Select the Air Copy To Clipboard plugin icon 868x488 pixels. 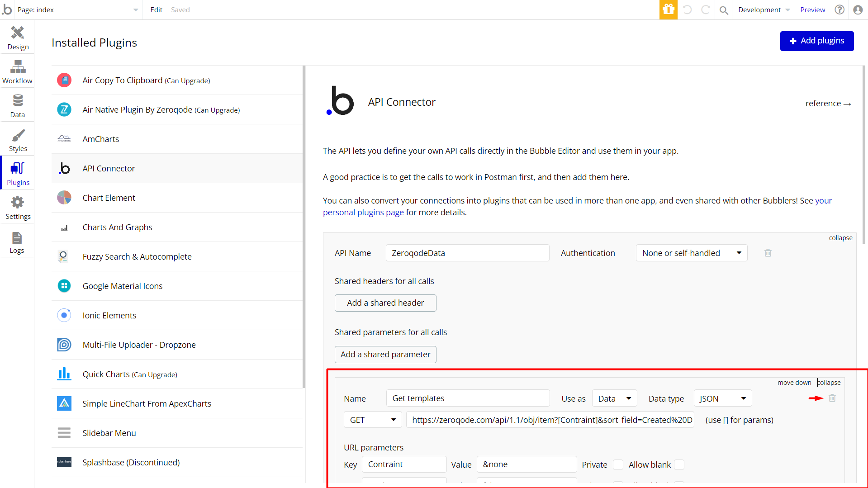point(64,80)
